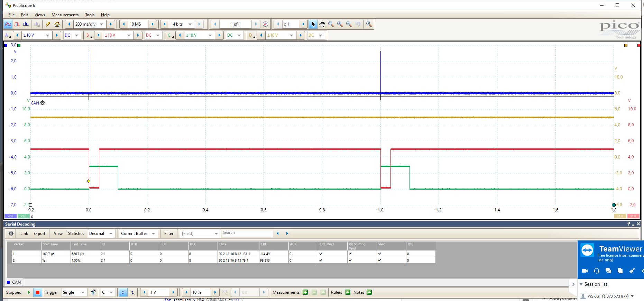Close the Serial Decoding panel
Screen dimensions: 644x301
coord(638,224)
